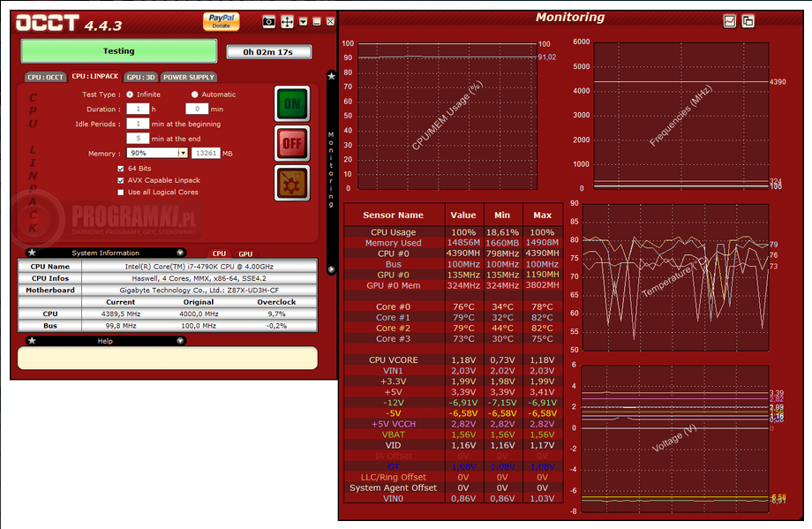Collapse the Help section arrow
Image resolution: width=812 pixels, height=529 pixels.
pos(180,340)
